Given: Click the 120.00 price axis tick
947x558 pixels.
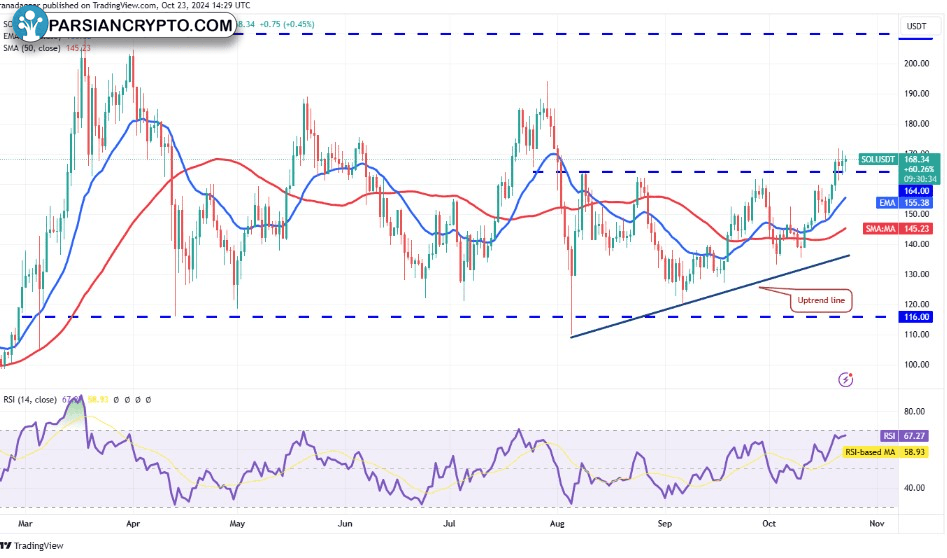Looking at the screenshot, I should (x=916, y=304).
